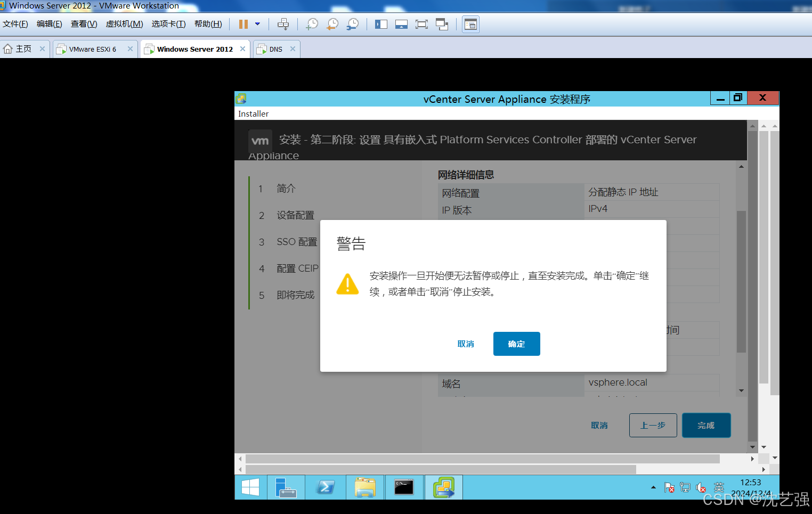Open the 文件(F) menu
The height and width of the screenshot is (514, 812).
[x=15, y=24]
